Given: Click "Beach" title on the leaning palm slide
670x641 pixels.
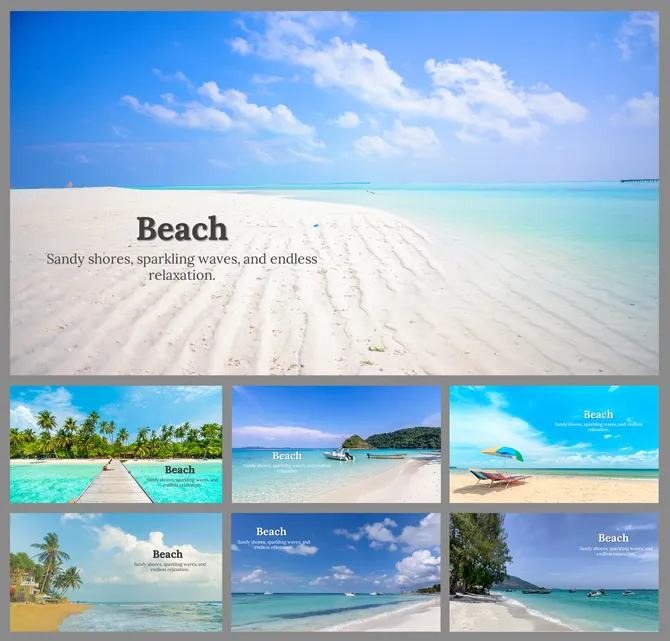Looking at the screenshot, I should point(168,554).
